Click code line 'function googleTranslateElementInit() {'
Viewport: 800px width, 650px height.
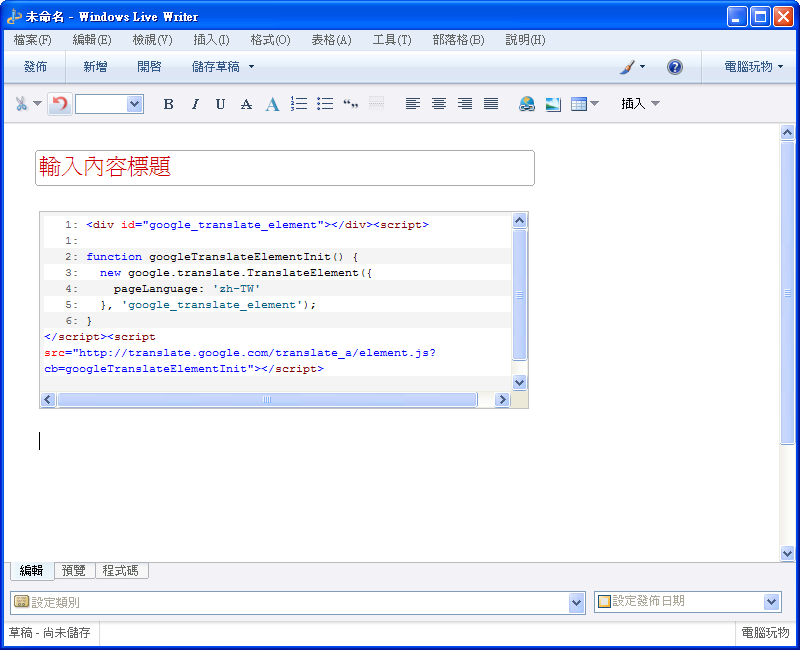[x=222, y=257]
